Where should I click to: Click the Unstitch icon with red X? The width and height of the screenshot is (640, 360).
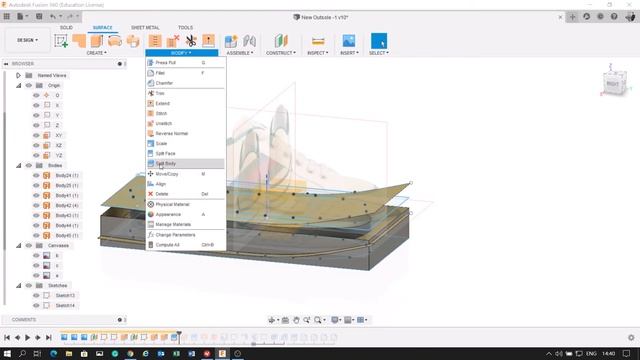pyautogui.click(x=173, y=41)
